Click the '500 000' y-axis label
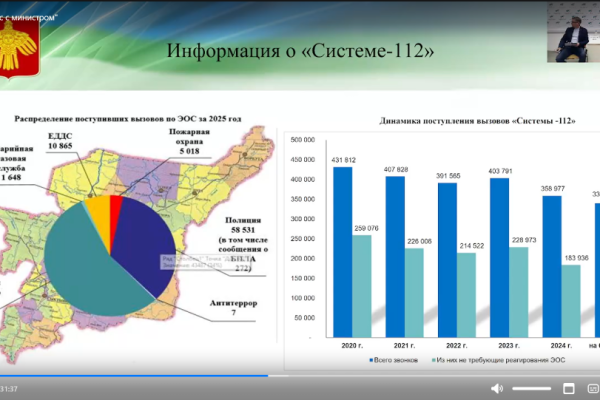This screenshot has width=600, height=400. pyautogui.click(x=303, y=140)
